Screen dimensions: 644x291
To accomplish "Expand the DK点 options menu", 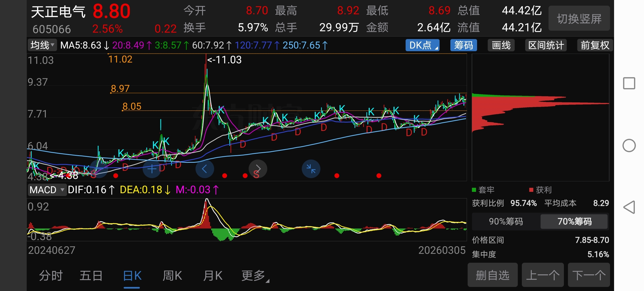I will (x=422, y=45).
